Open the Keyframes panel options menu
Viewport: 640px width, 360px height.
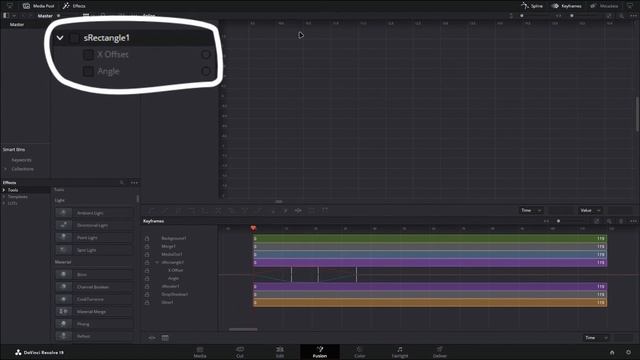633,221
